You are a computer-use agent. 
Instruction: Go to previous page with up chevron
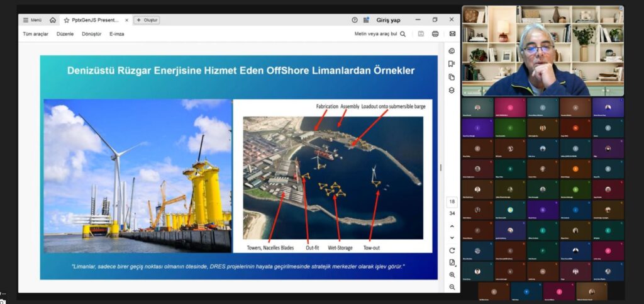[452, 226]
